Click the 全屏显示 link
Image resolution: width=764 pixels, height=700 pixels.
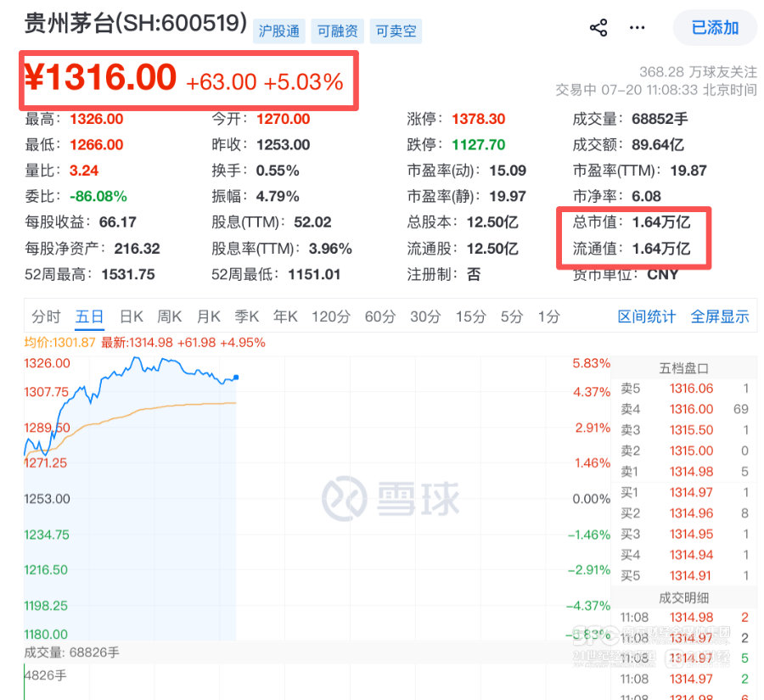coord(720,316)
